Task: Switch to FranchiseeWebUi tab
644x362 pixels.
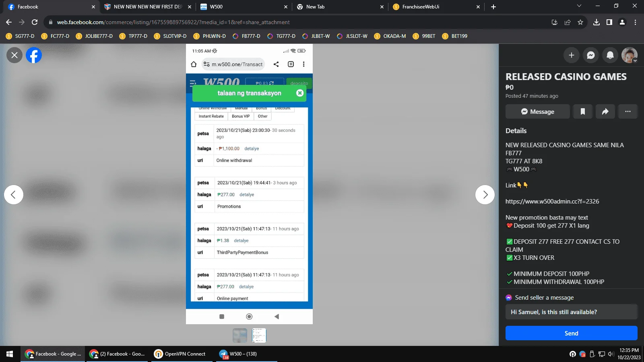Action: pyautogui.click(x=436, y=7)
